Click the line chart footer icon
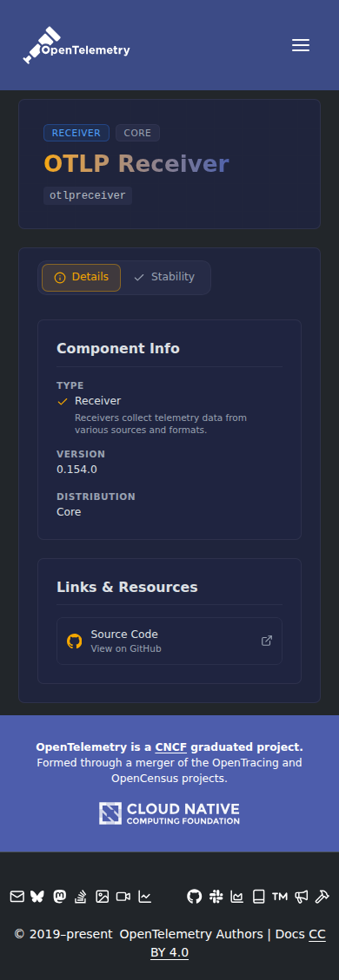The image size is (339, 980). (144, 897)
